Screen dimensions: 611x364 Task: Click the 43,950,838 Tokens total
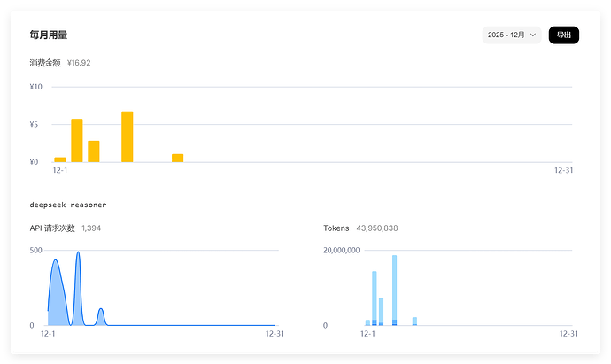pyautogui.click(x=377, y=228)
